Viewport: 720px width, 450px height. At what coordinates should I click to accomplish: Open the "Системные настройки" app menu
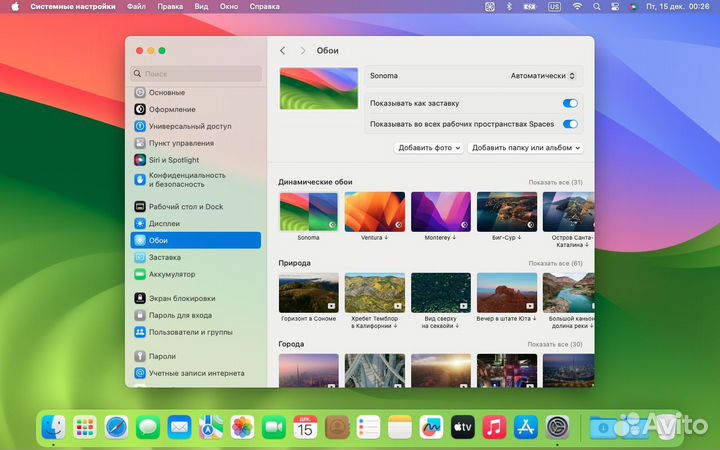click(x=73, y=6)
